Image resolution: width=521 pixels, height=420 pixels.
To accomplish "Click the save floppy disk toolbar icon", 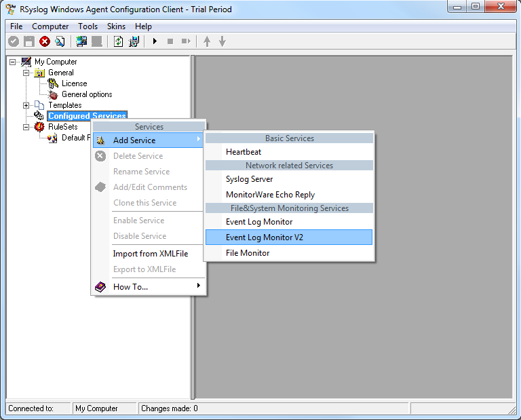I will coord(29,41).
